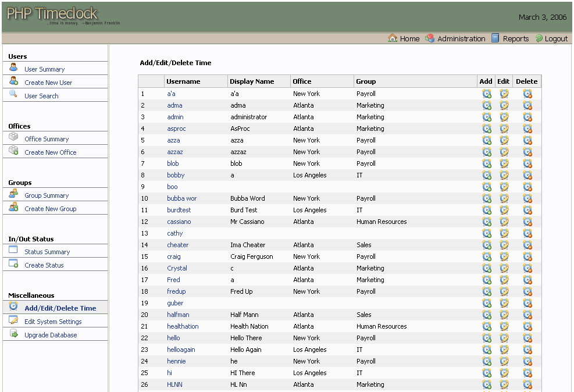Delete time entries for admin
574x392 pixels.
[x=527, y=117]
